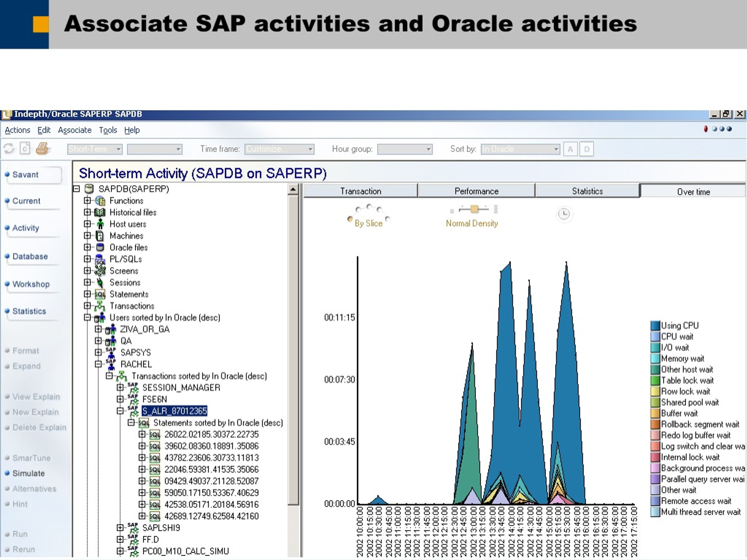
Task: Open the Activity workspace button
Action: coord(32,228)
